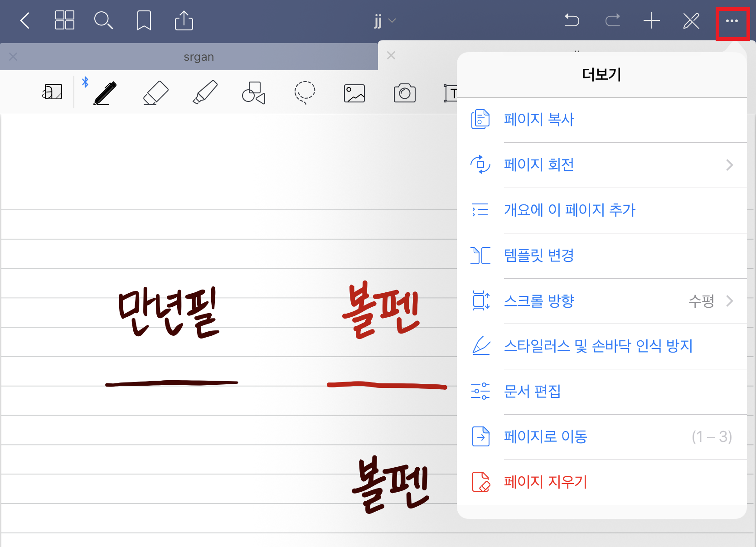Screen dimensions: 756x547
Task: Tap the outline list icon
Action: 480,210
